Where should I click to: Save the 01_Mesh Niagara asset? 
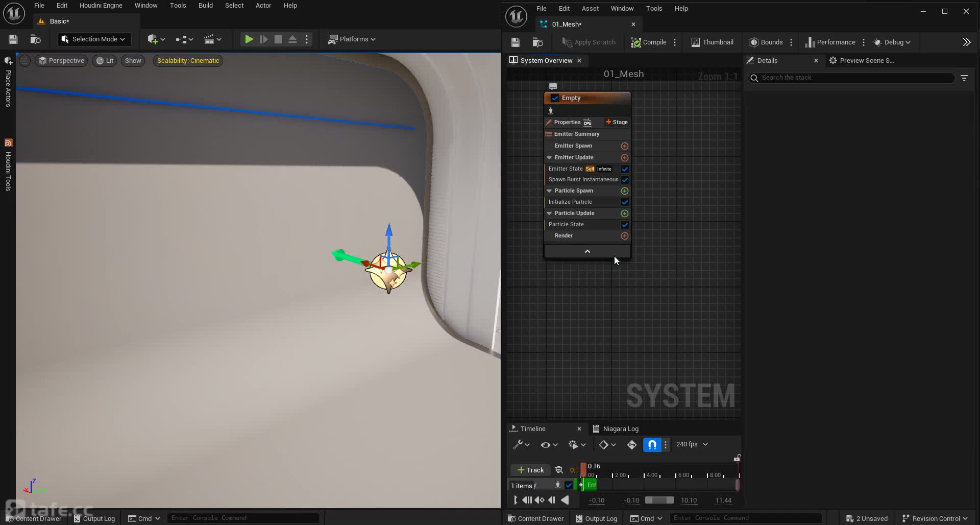click(516, 42)
